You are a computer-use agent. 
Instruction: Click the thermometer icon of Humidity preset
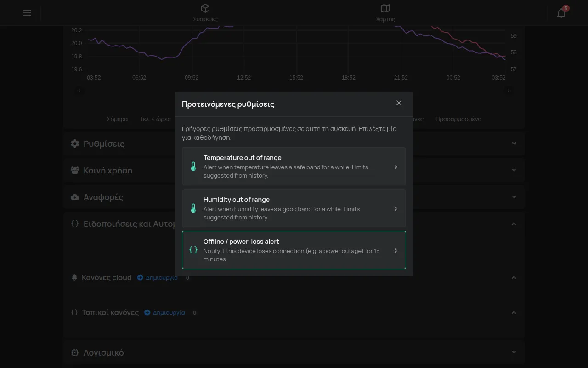(193, 208)
